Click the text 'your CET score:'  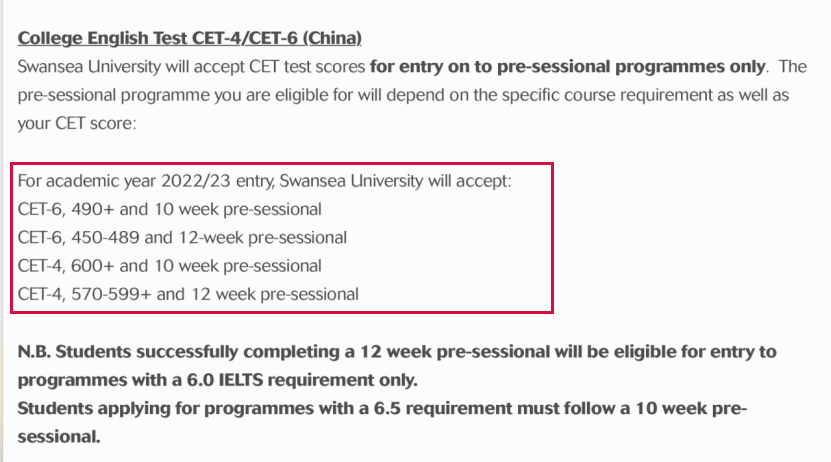[x=77, y=123]
